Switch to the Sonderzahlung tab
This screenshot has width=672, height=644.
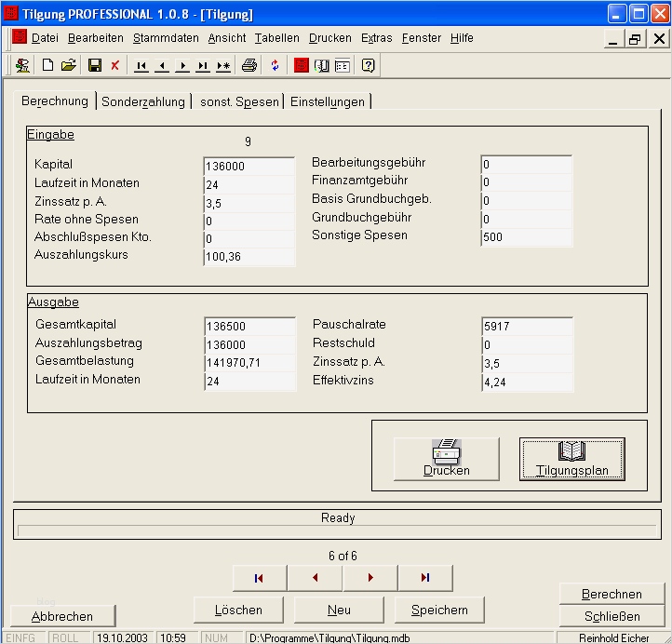coord(143,102)
